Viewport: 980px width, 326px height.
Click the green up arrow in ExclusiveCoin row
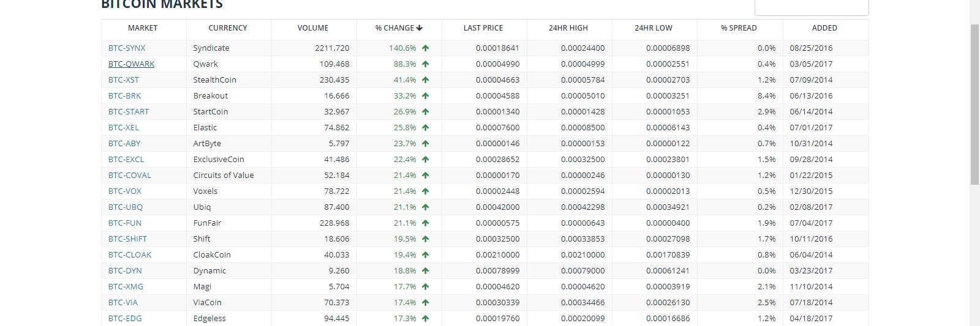pyautogui.click(x=425, y=159)
